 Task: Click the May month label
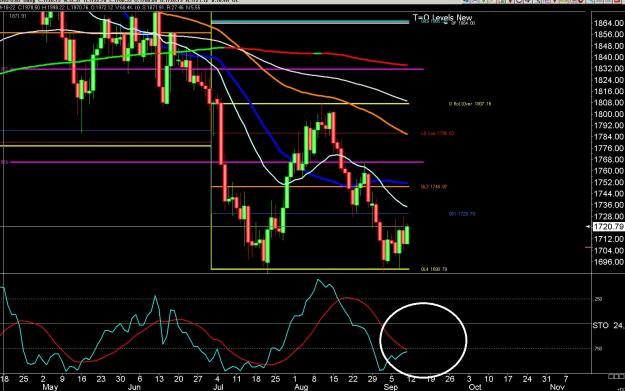pos(50,387)
